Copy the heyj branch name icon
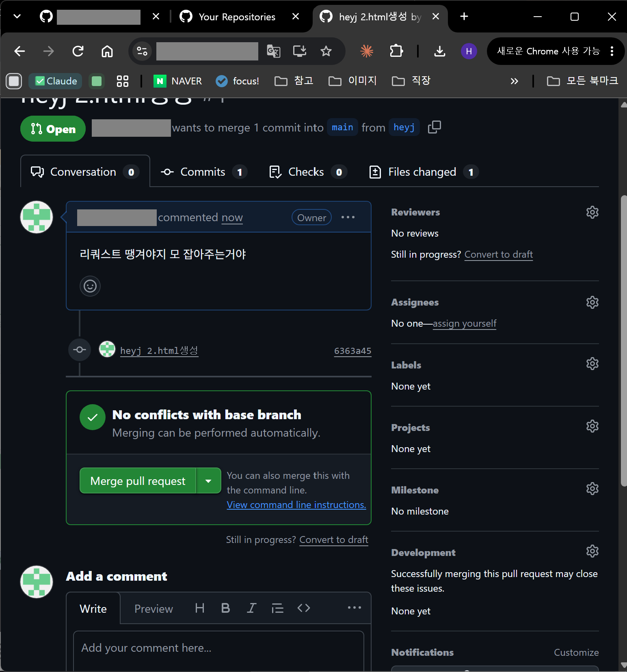Viewport: 627px width, 672px height. [434, 127]
